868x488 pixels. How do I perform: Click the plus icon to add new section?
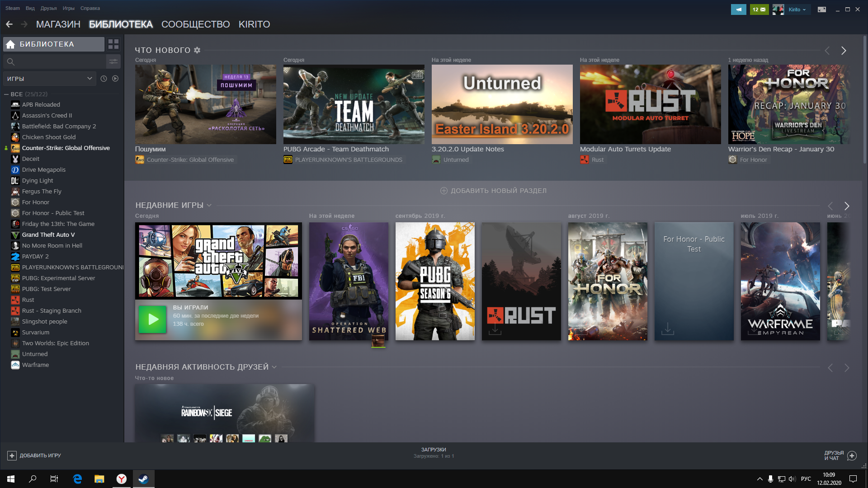pyautogui.click(x=444, y=191)
